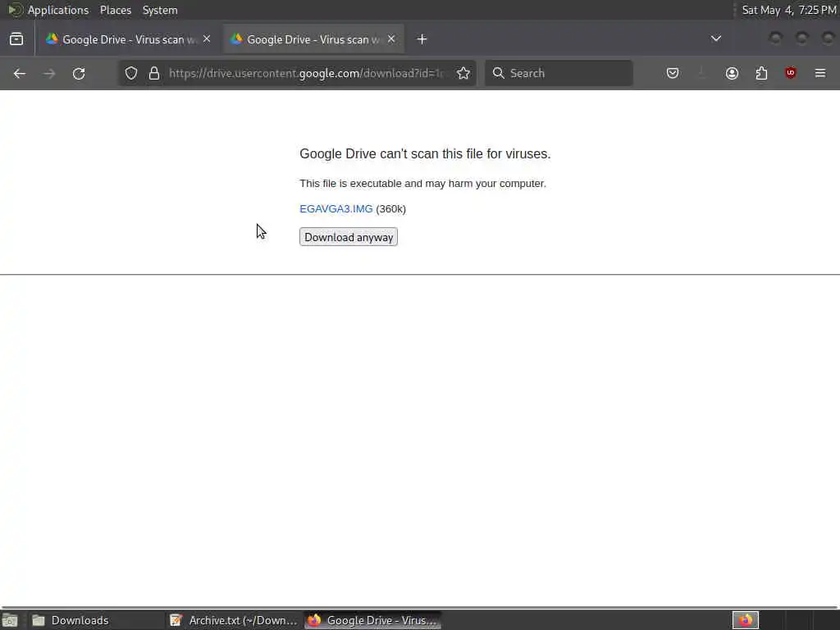Click the MATE logo icon
Image resolution: width=840 pixels, height=630 pixels.
[15, 10]
